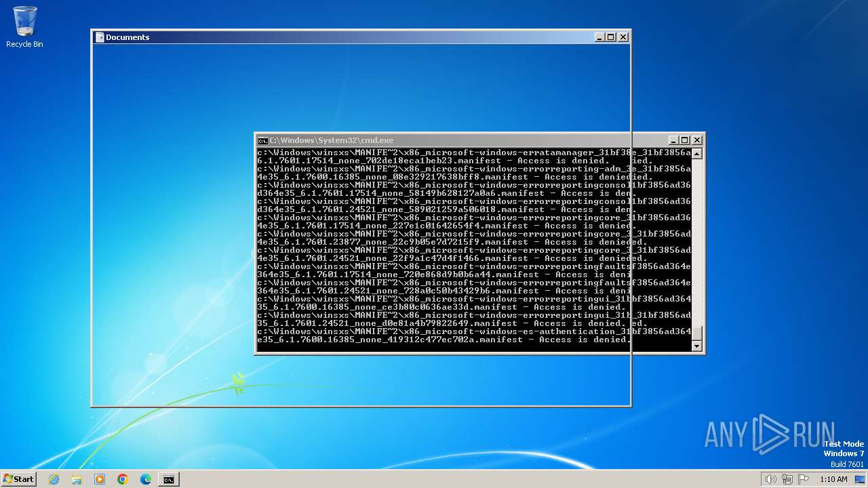Screen dimensions: 868x488
Task: Open Windows Media Player from taskbar
Action: pyautogui.click(x=100, y=479)
